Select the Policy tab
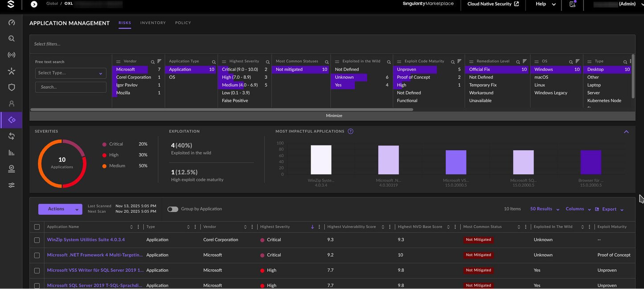Viewport: 644px width, 289px height. click(x=183, y=23)
